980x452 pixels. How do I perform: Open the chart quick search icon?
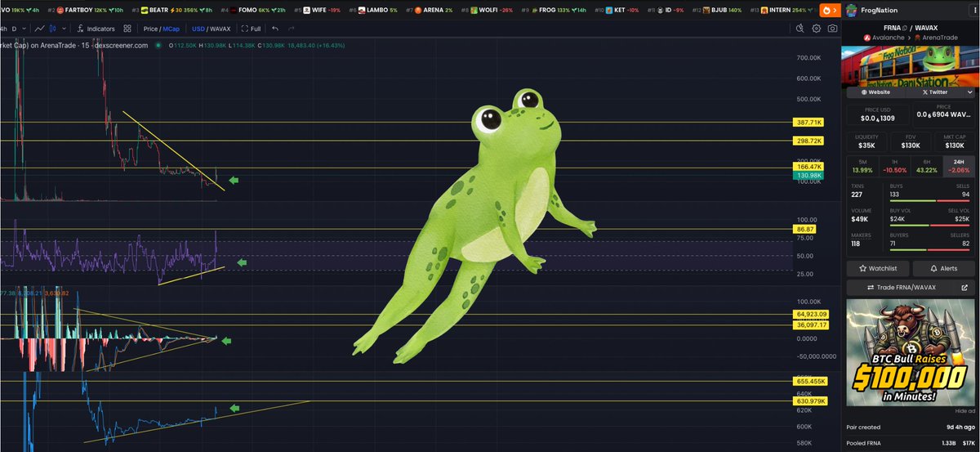click(x=800, y=29)
